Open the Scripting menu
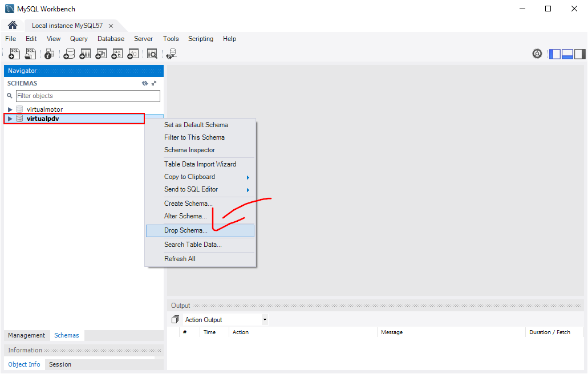 tap(201, 39)
